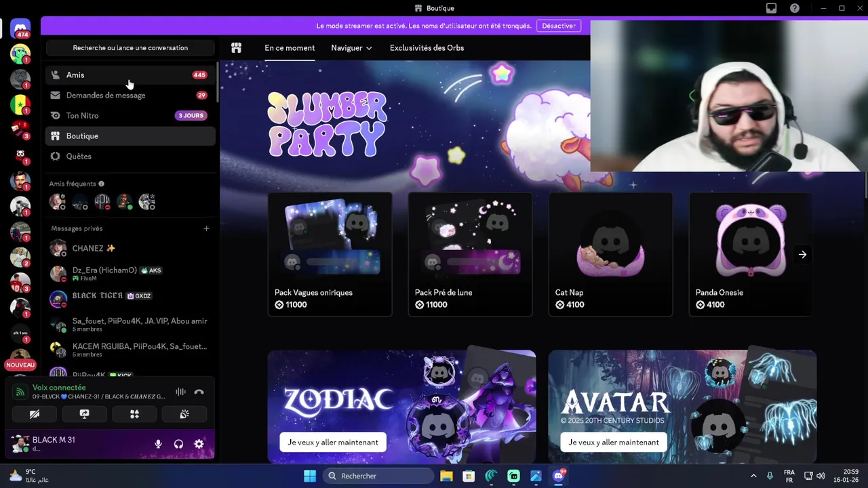Open group chat KACEM RGUIBA, PiiPou4K
The width and height of the screenshot is (868, 488).
[x=130, y=350]
